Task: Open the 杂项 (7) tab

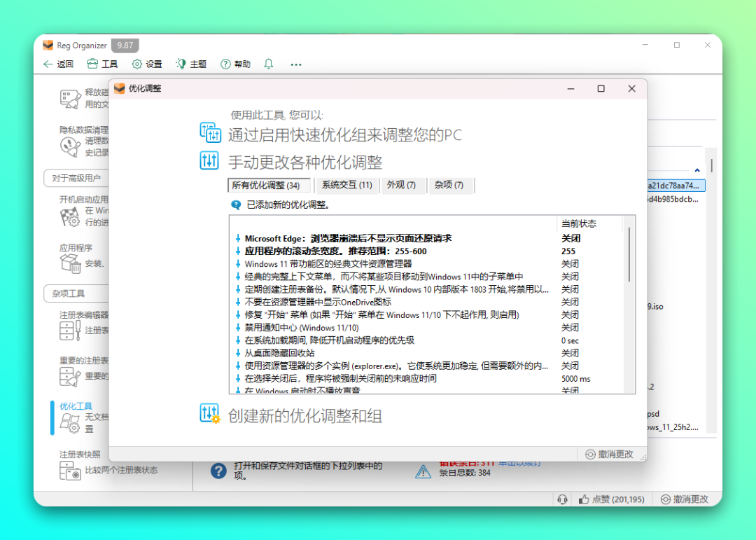Action: (x=449, y=185)
